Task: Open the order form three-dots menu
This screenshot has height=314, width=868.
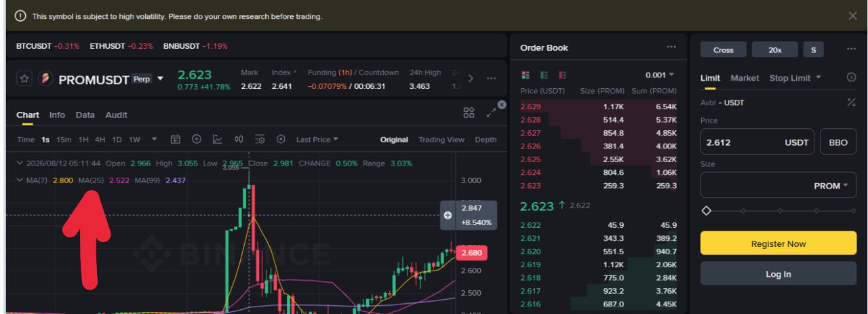Action: point(851,50)
